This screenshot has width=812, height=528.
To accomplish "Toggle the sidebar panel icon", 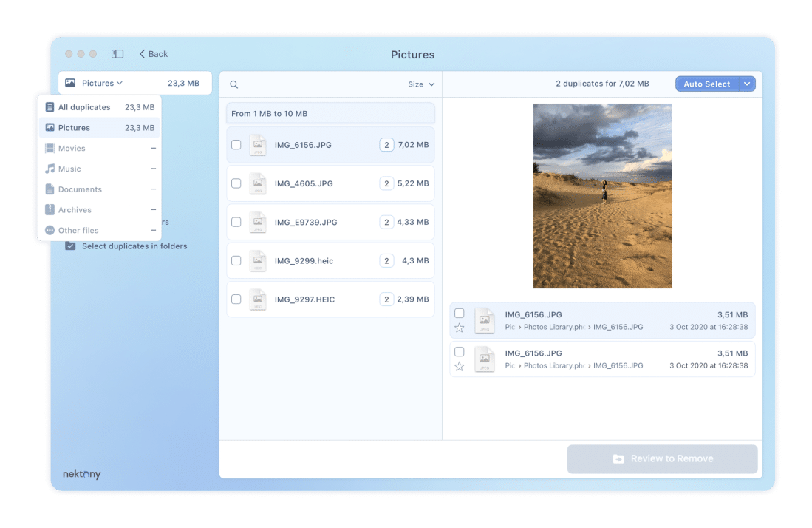I will (x=117, y=54).
